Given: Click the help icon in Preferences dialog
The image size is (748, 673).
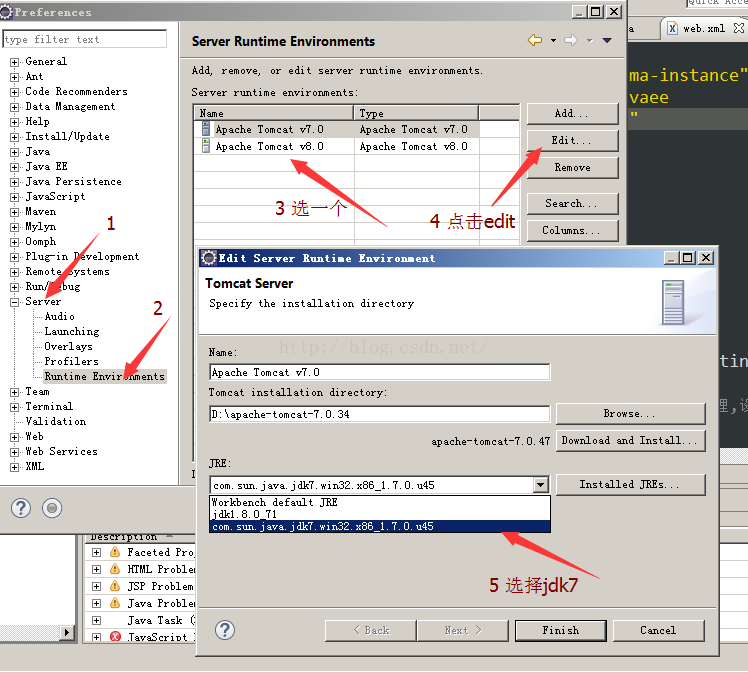Looking at the screenshot, I should pos(21,508).
